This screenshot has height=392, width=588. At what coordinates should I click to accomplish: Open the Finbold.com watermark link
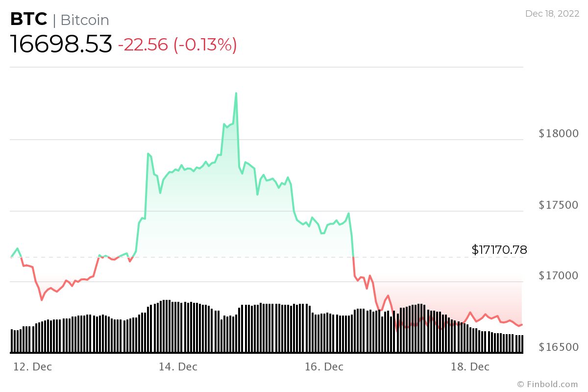547,384
